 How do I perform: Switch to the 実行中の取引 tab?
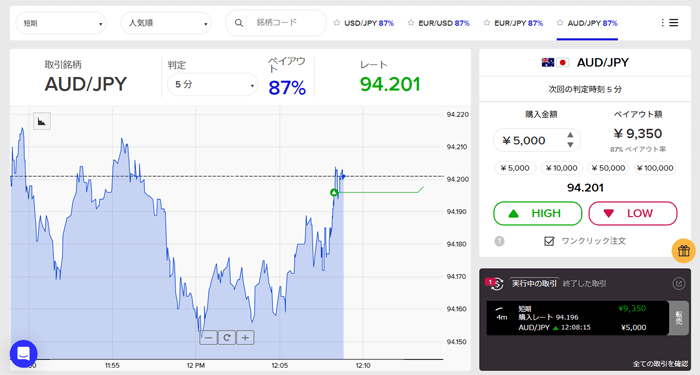534,283
